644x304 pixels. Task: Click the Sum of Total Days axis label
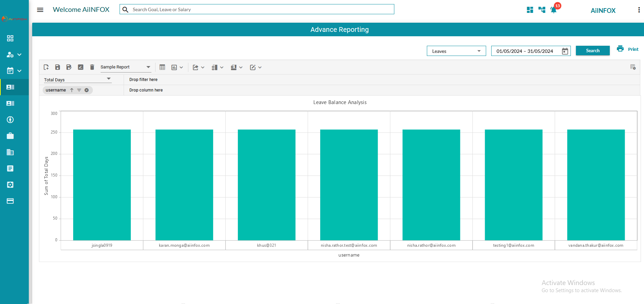tap(46, 176)
